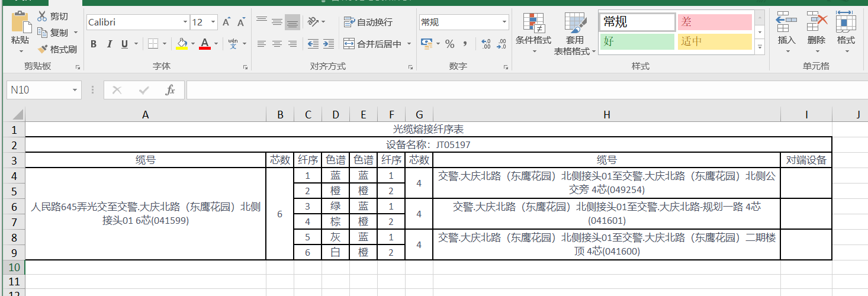
Task: Click Wrap Text (自动换行)
Action: 368,22
